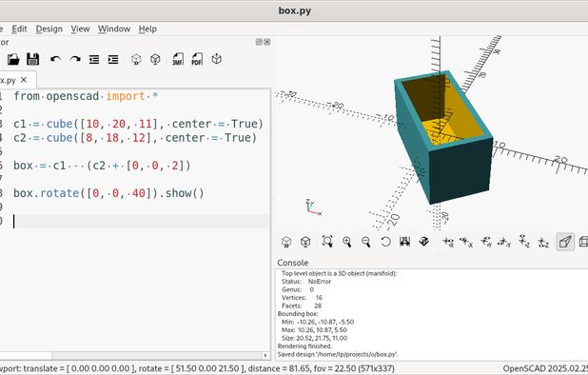Redo the last edit
588x375 pixels.
[75, 59]
